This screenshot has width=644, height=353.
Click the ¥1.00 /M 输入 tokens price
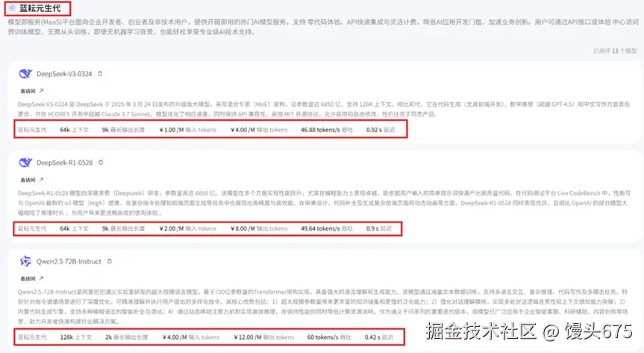click(188, 130)
